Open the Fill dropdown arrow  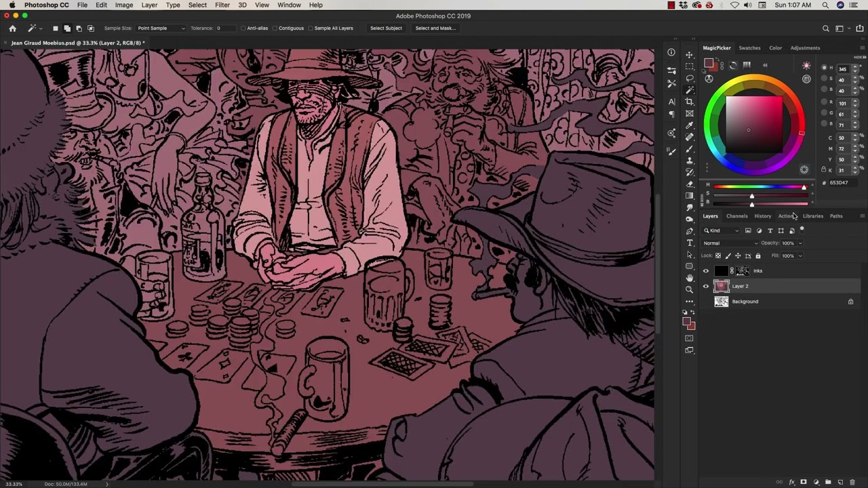click(800, 256)
